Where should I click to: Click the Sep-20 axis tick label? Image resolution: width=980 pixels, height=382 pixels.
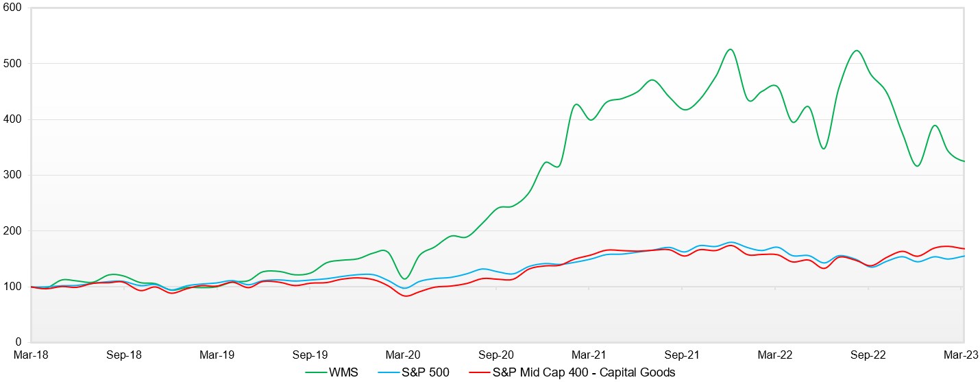[496, 355]
